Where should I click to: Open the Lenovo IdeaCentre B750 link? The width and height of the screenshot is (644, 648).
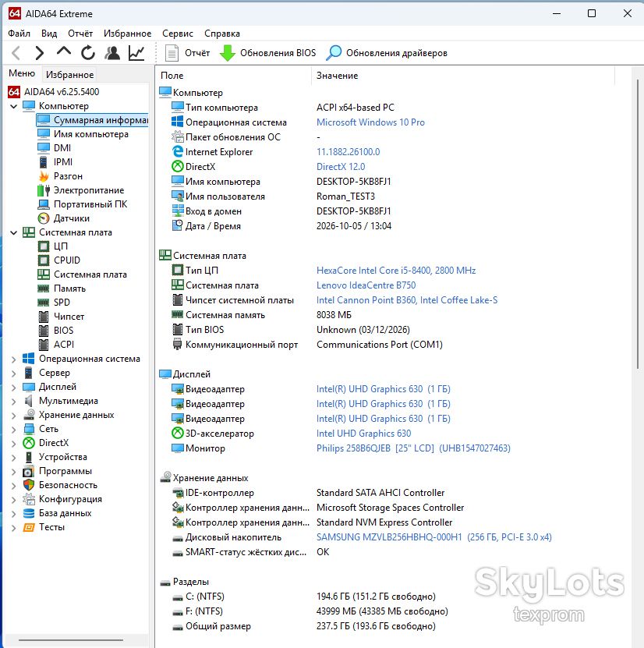[x=366, y=285]
